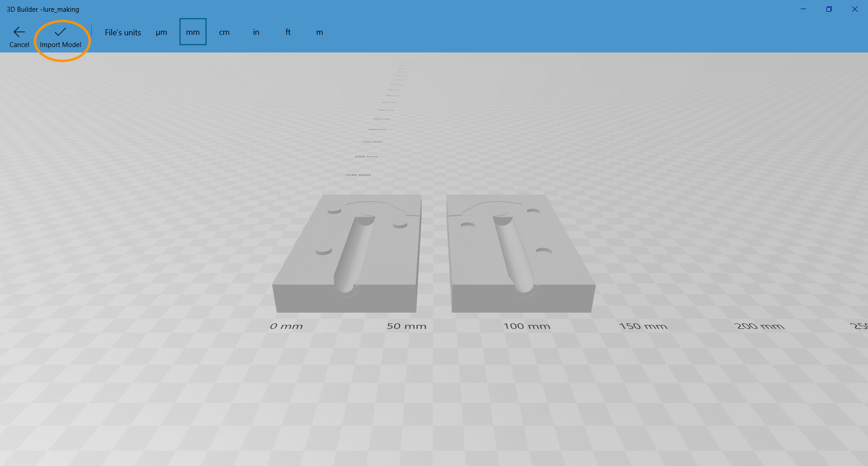Click the 3D Builder window title text
Viewport: 868px width, 466px height.
(x=43, y=10)
